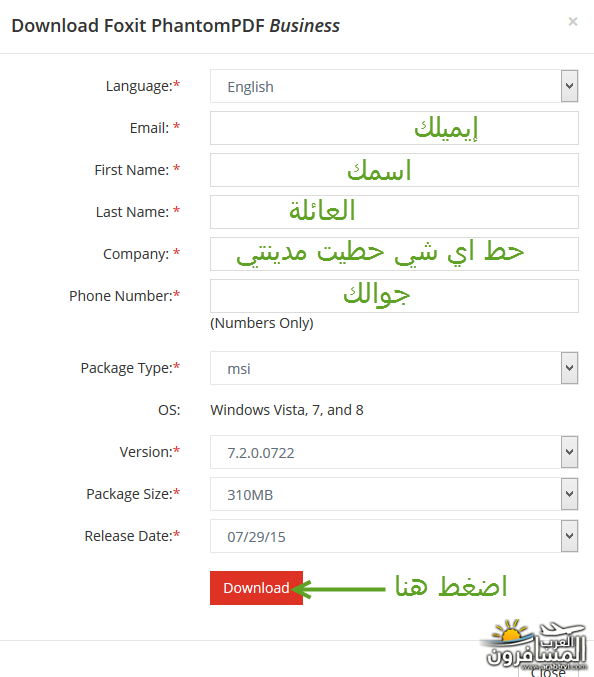Click the Package Size dropdown arrow
The width and height of the screenshot is (594, 677).
pyautogui.click(x=569, y=494)
